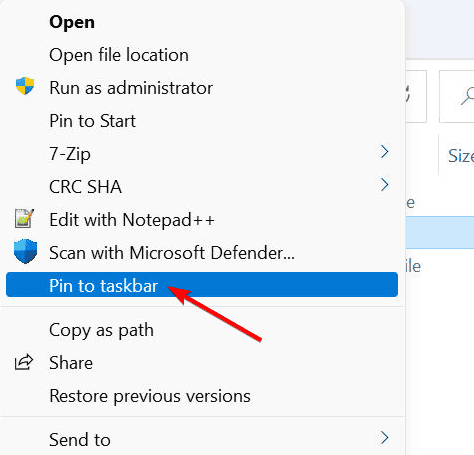Choose Open from the context menu
This screenshot has height=455, width=474.
(x=72, y=23)
